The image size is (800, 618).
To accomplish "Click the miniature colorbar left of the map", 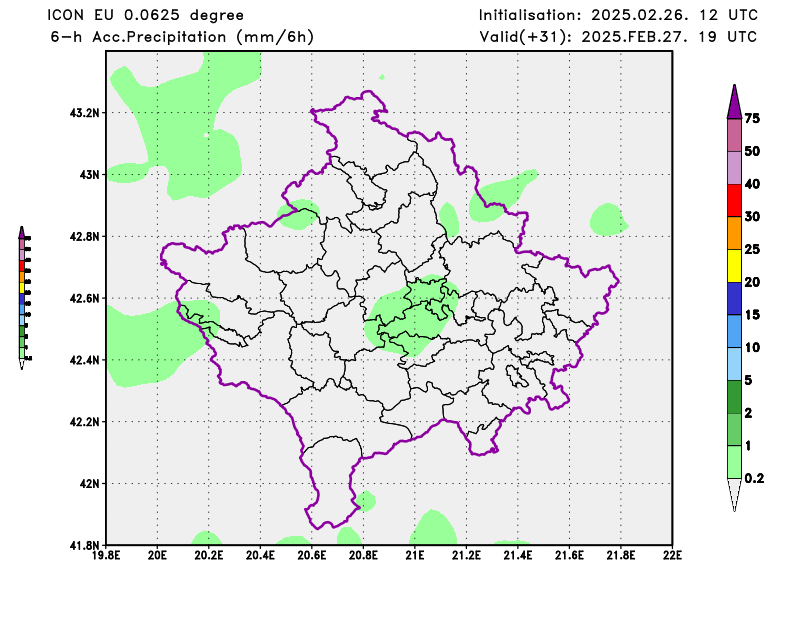I will tap(23, 298).
